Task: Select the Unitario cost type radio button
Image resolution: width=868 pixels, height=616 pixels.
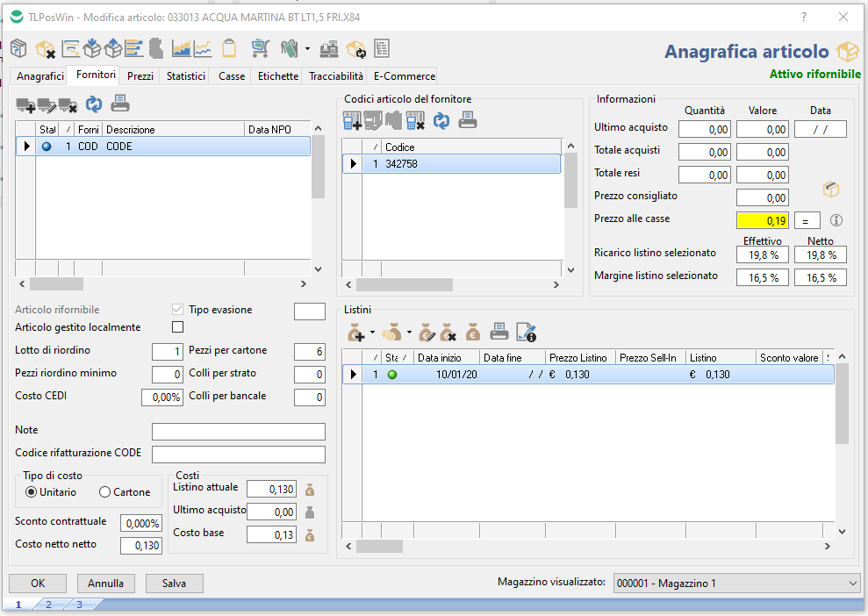Action: pos(32,492)
